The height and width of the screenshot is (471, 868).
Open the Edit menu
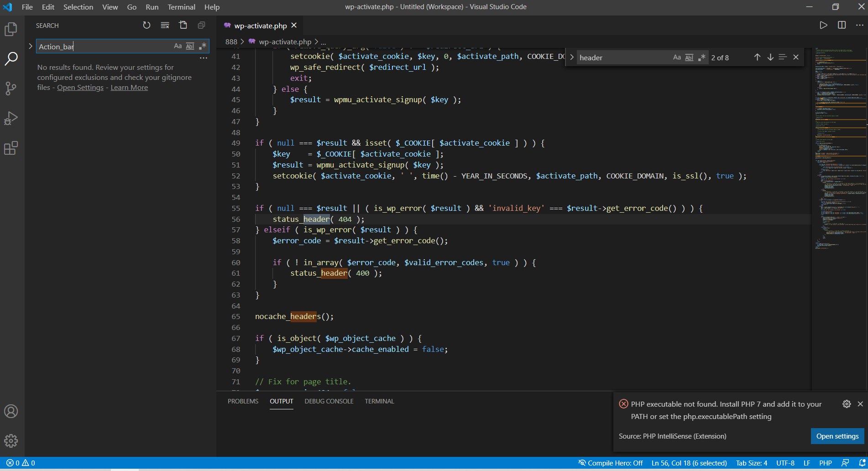[48, 7]
